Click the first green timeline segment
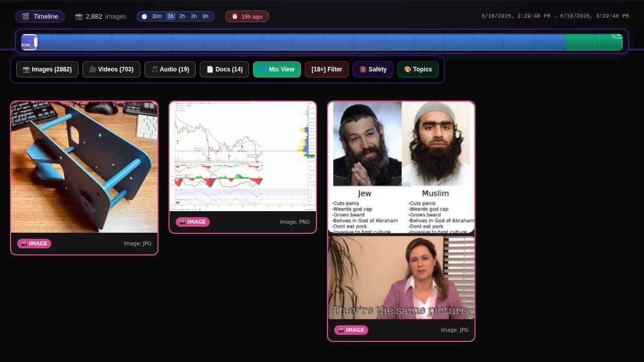This screenshot has width=644, height=362. (x=580, y=42)
